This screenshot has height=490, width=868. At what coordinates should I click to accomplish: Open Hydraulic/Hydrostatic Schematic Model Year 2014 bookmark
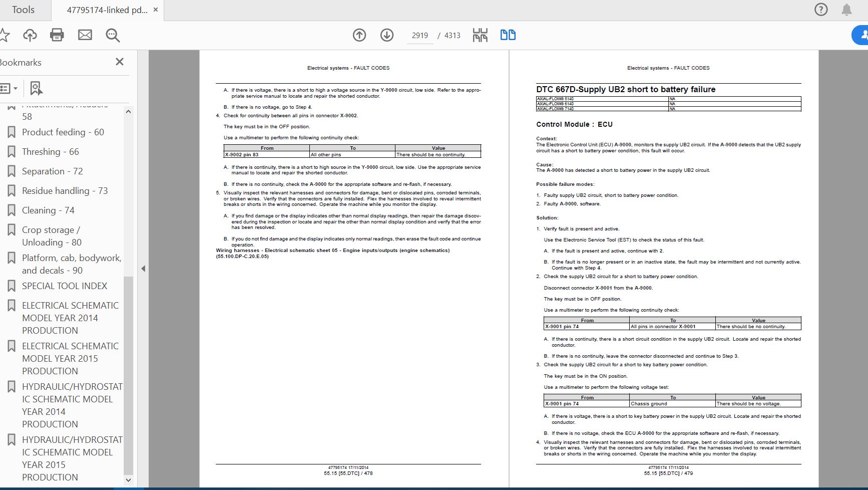(x=72, y=405)
